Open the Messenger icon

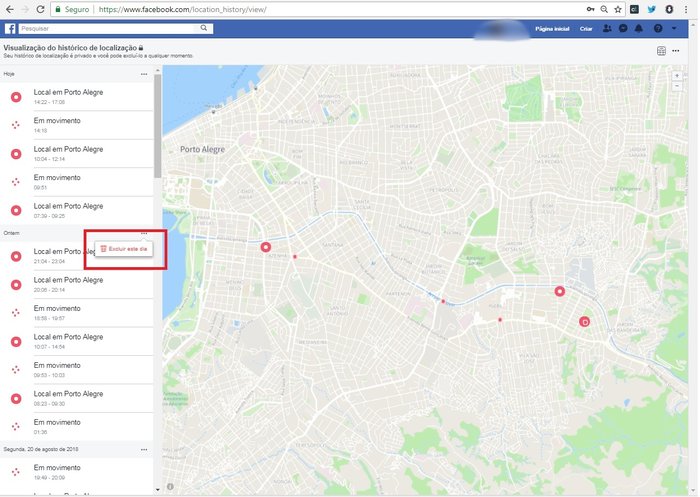623,29
